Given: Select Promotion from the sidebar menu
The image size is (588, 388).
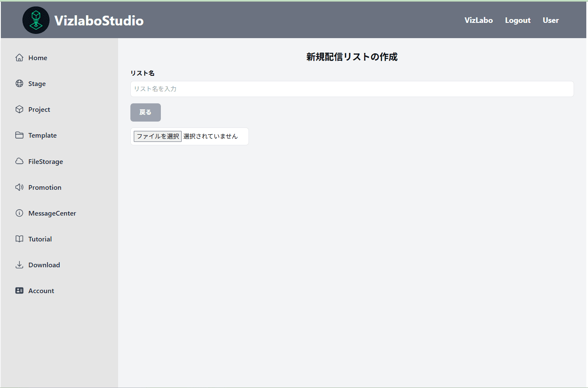Looking at the screenshot, I should point(45,188).
